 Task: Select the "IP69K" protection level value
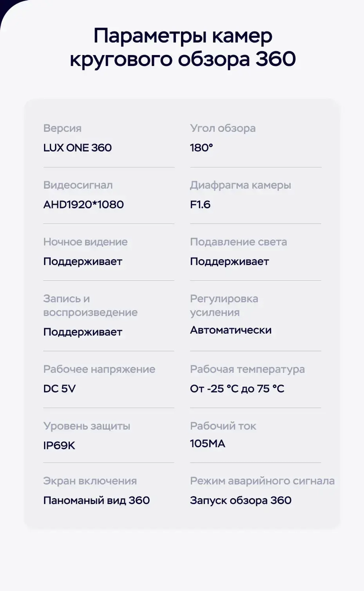click(59, 445)
